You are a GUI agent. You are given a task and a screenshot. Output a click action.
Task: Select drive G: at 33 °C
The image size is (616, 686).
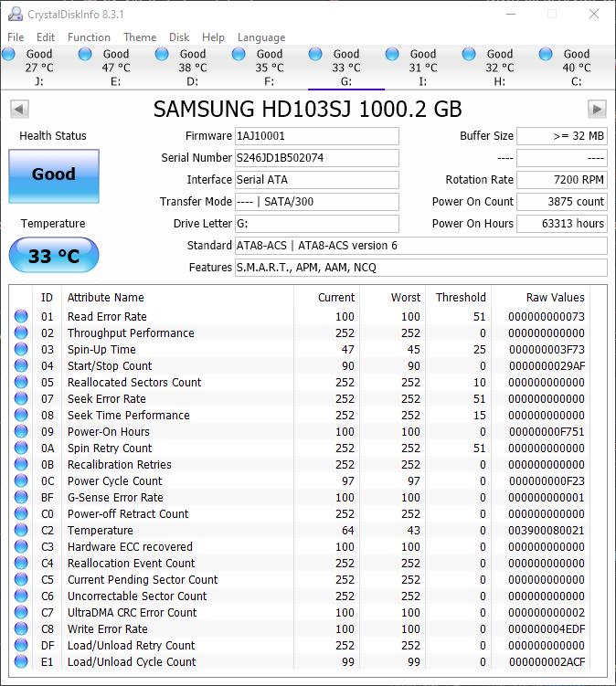pos(345,68)
